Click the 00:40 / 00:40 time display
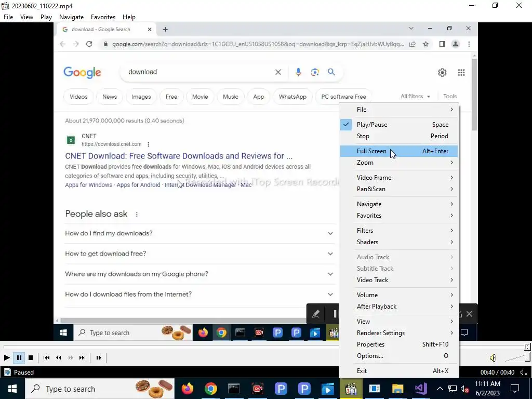This screenshot has height=399, width=532. click(x=497, y=373)
